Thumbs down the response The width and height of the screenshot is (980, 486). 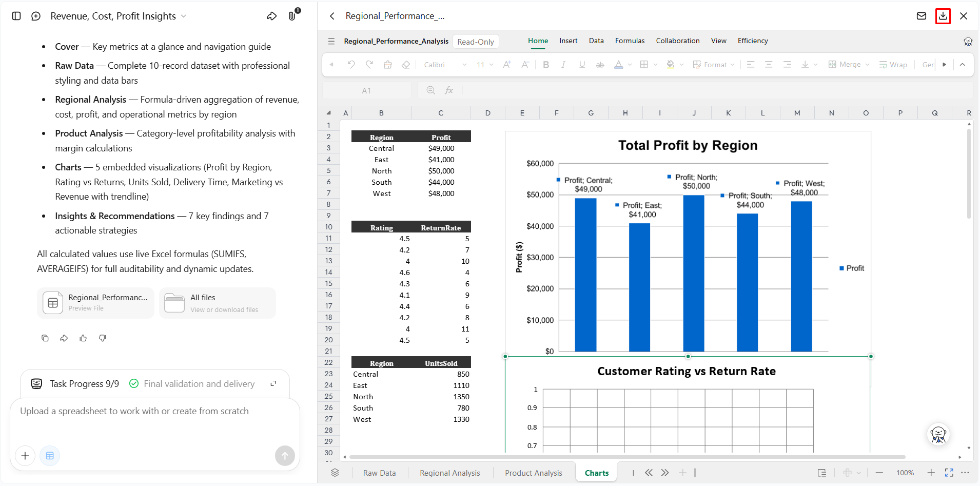point(103,338)
